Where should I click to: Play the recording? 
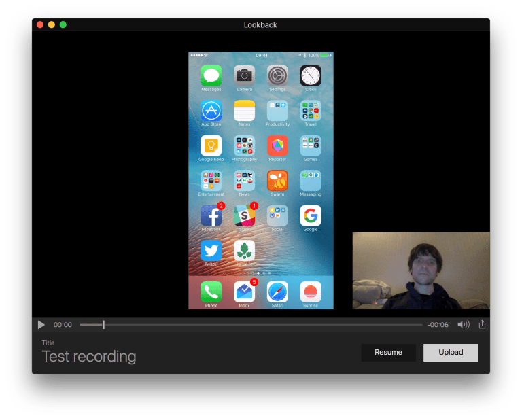(41, 324)
